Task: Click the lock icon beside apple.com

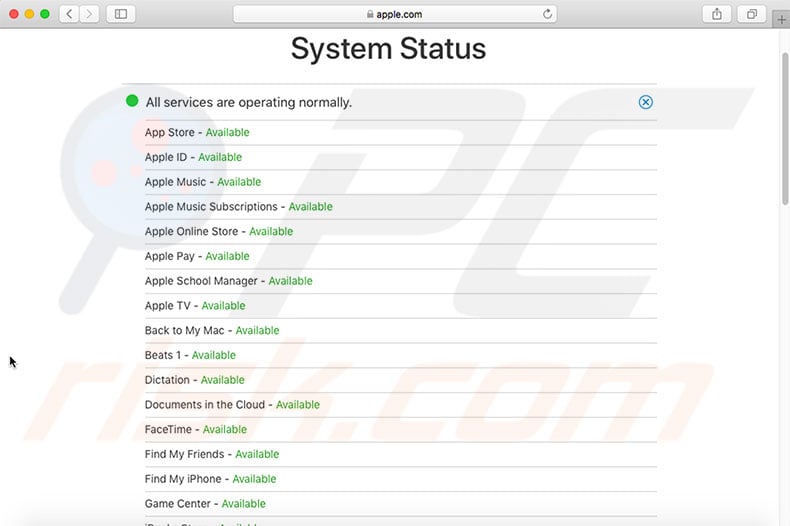Action: 370,14
